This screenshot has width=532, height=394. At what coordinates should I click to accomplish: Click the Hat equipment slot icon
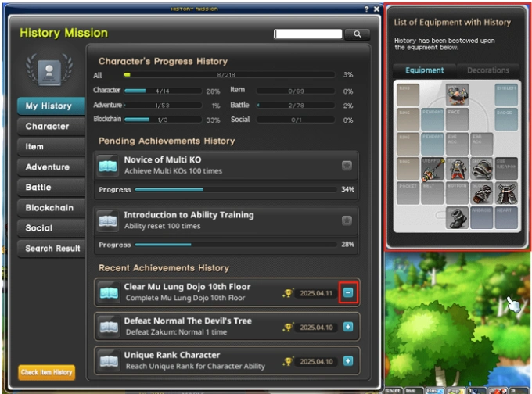coord(457,95)
